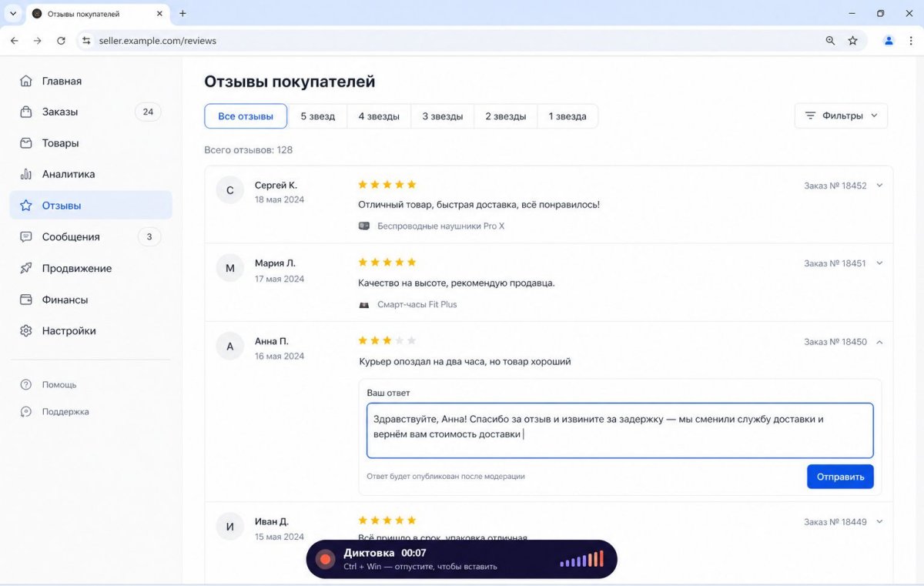Open the Настройки gear icon
The width and height of the screenshot is (924, 586).
click(26, 330)
